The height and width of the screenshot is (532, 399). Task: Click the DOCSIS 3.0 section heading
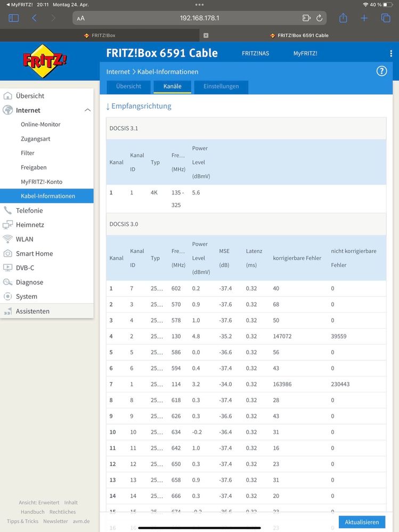[x=124, y=224]
